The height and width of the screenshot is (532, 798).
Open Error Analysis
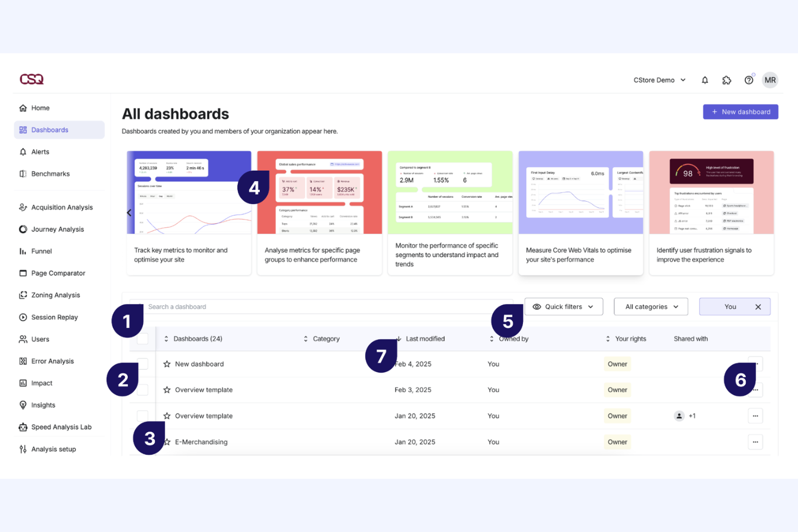(x=52, y=361)
